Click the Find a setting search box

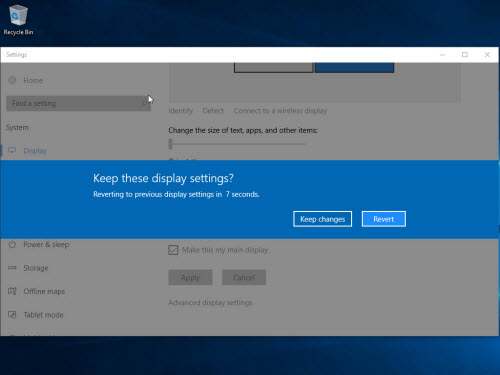78,103
